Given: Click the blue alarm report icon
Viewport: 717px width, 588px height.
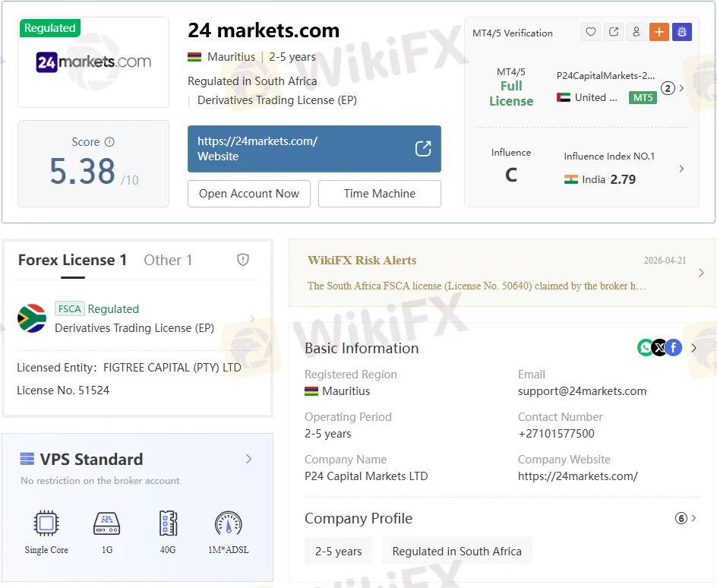Looking at the screenshot, I should coord(681,32).
